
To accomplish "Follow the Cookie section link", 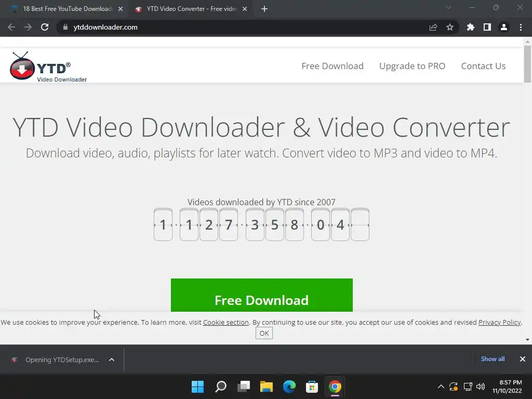I will coord(226,322).
